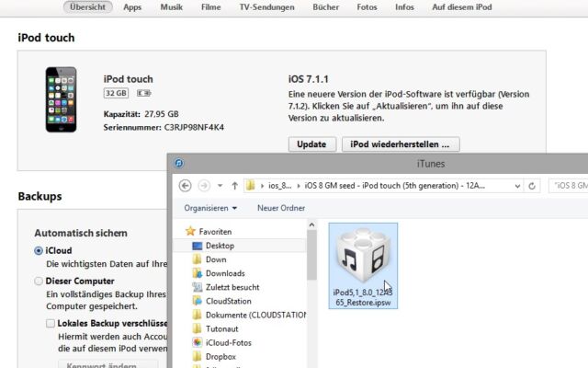Open the Organisieren dropdown menu
Screen dimensions: 588x368
[210, 208]
